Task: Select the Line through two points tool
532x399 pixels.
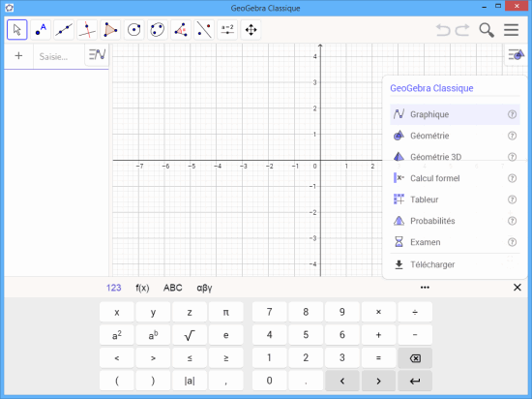Action: coord(64,30)
